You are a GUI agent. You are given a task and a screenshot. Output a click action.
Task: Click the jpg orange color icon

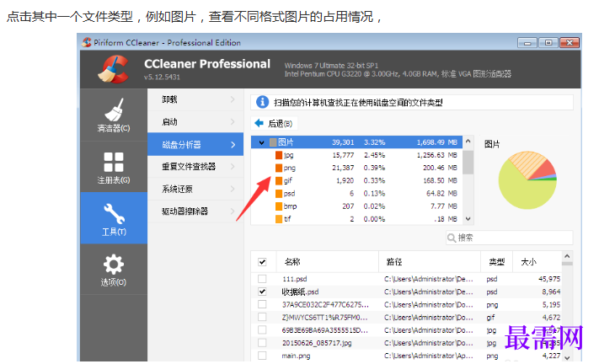tap(279, 155)
